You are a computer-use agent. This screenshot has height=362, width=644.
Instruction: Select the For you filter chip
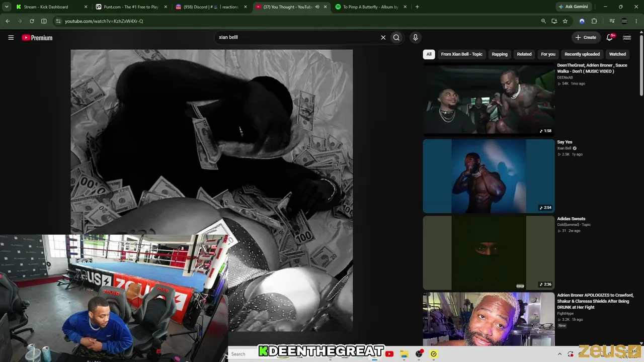pos(548,54)
